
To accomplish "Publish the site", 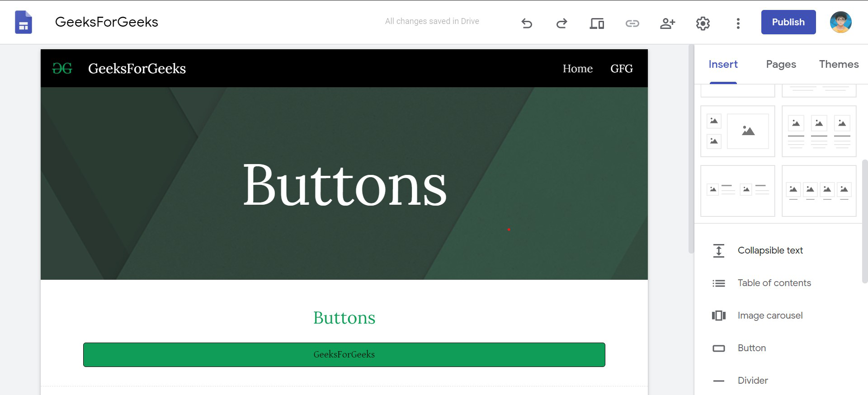I will 788,22.
